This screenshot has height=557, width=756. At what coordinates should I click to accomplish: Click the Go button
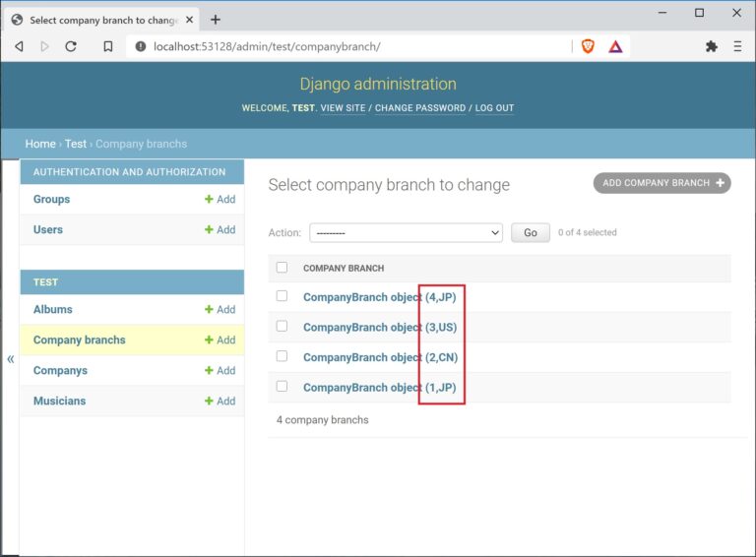[531, 232]
